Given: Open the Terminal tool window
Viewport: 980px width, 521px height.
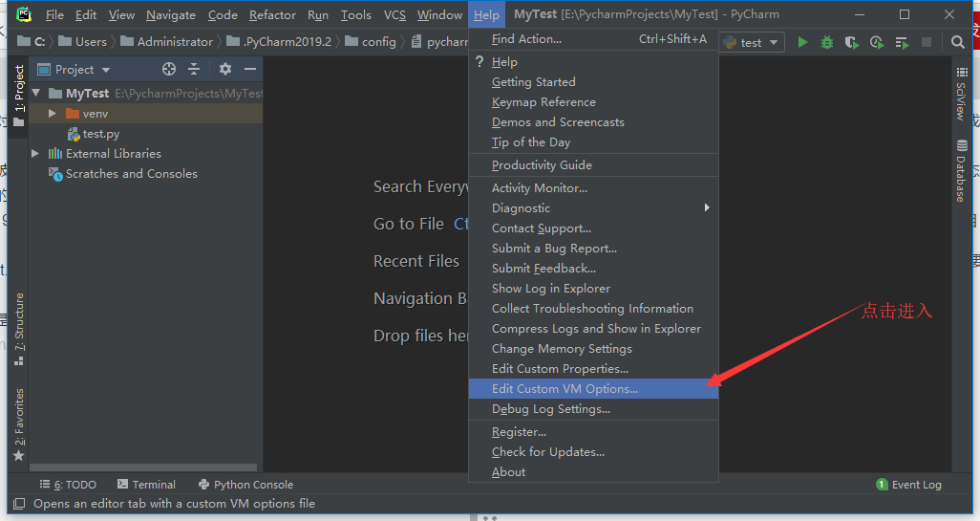Looking at the screenshot, I should [x=146, y=485].
